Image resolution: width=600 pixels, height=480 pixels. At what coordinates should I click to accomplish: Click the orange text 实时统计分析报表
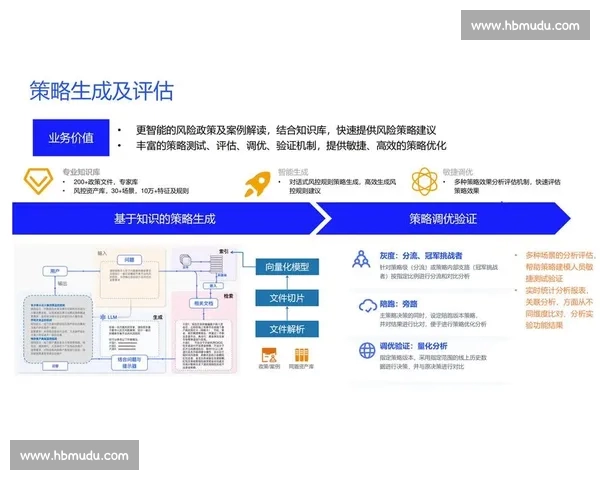pyautogui.click(x=557, y=291)
